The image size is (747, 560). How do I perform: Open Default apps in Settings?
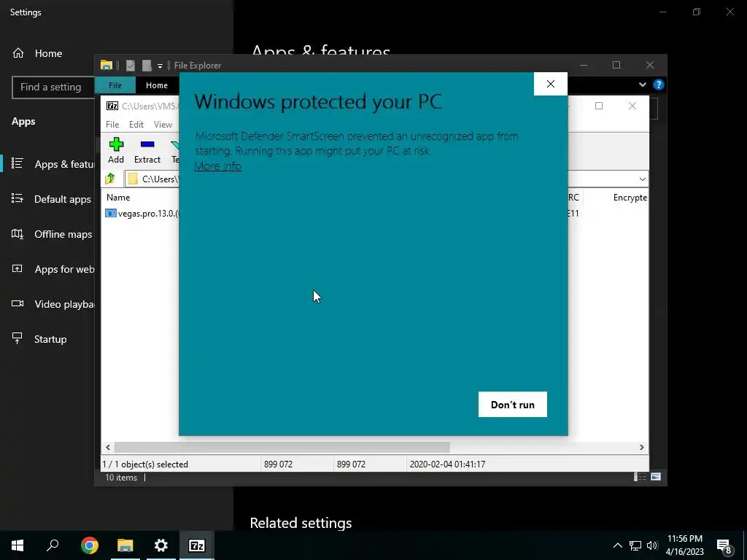[x=53, y=199]
